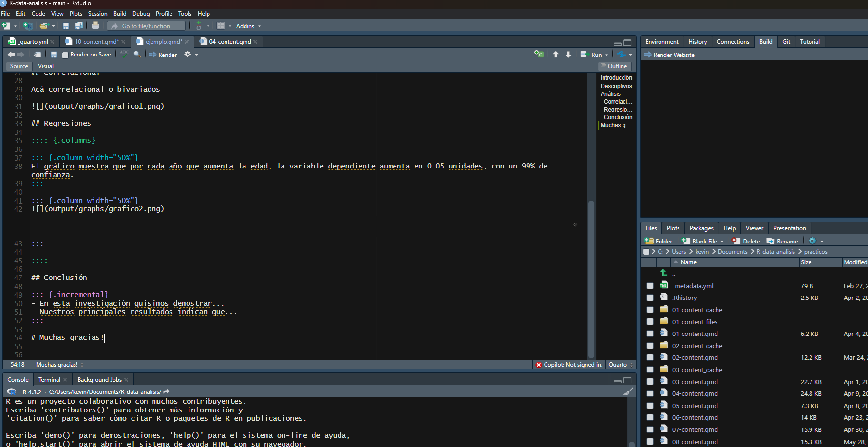The image size is (868, 447).
Task: Expand the Run dropdown arrow
Action: (x=607, y=55)
